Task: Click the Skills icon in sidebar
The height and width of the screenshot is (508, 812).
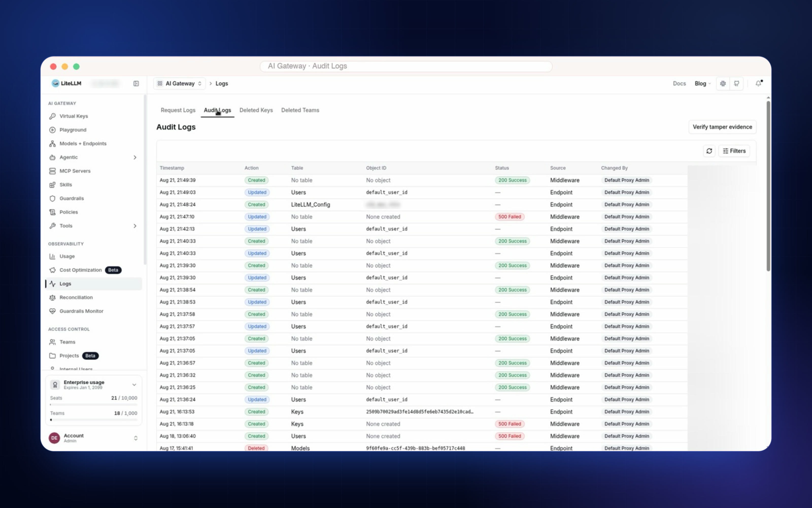Action: (52, 185)
